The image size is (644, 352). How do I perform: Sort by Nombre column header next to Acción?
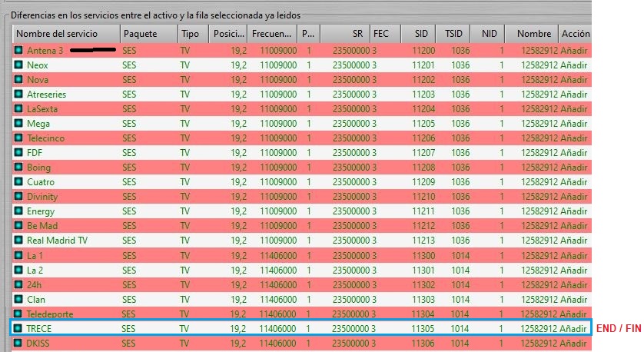(x=532, y=34)
